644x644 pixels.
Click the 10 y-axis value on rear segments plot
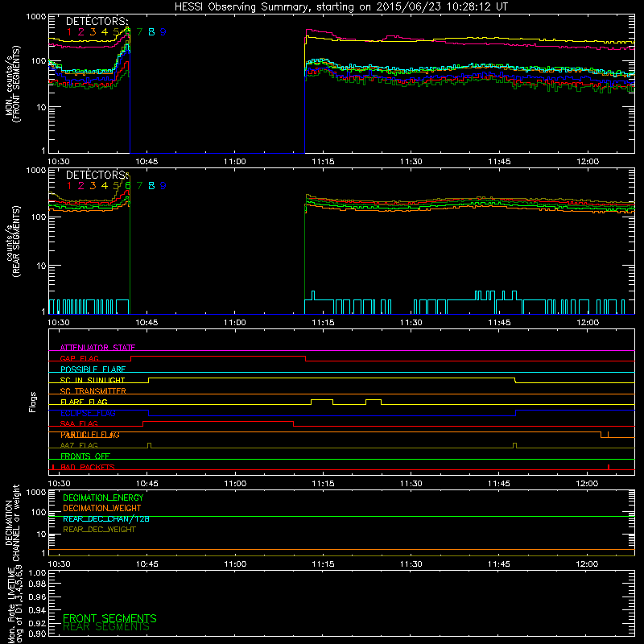(x=41, y=266)
